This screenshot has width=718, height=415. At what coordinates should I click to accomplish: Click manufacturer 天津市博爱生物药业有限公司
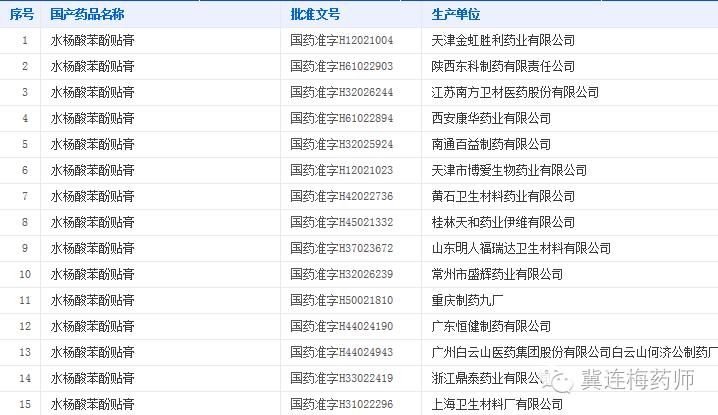point(509,170)
